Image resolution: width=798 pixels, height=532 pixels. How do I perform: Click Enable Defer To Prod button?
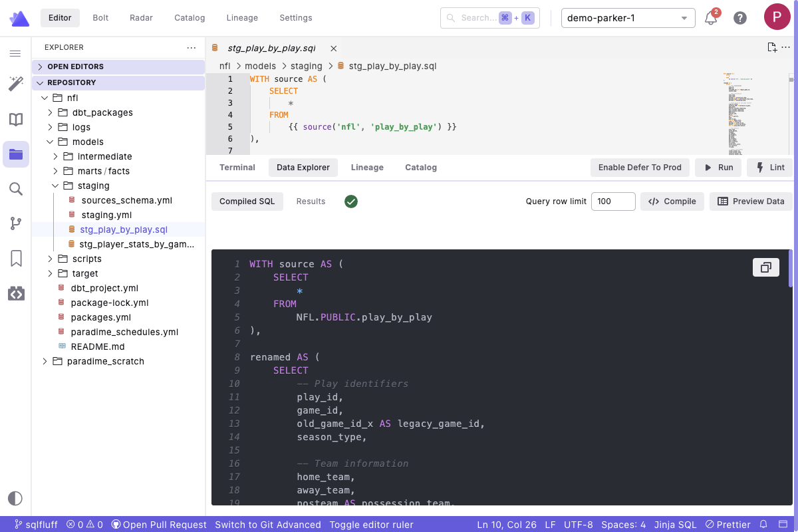point(639,168)
